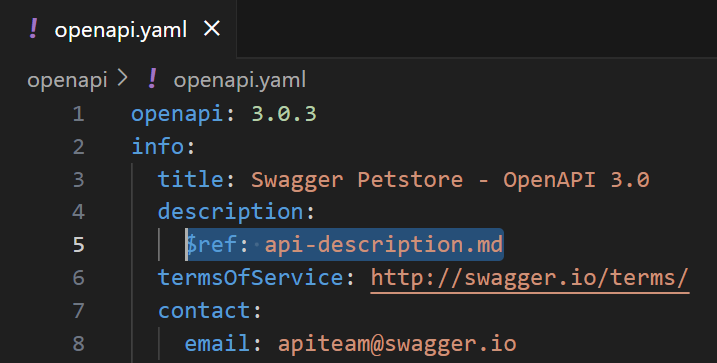Click line number 1 in the gutter

(x=79, y=114)
